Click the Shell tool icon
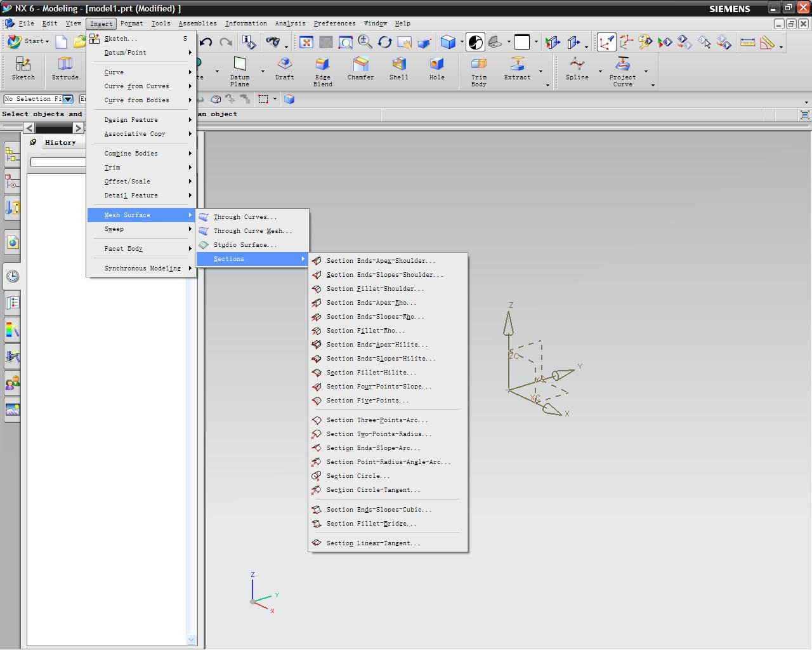This screenshot has height=650, width=812. [x=398, y=69]
